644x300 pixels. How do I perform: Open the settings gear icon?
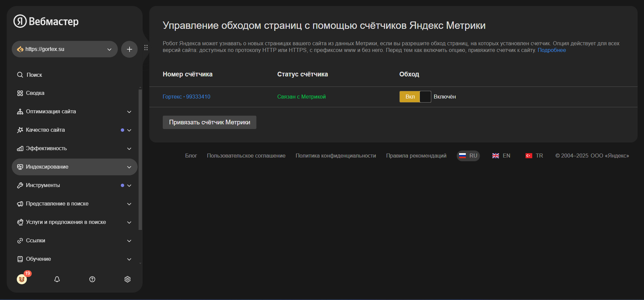[x=128, y=279]
